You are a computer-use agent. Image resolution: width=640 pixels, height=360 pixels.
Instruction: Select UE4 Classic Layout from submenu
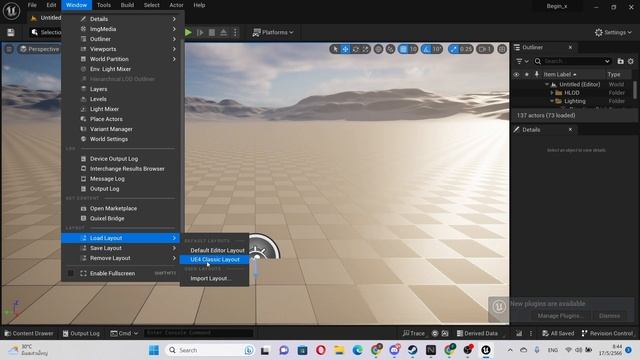(215, 260)
